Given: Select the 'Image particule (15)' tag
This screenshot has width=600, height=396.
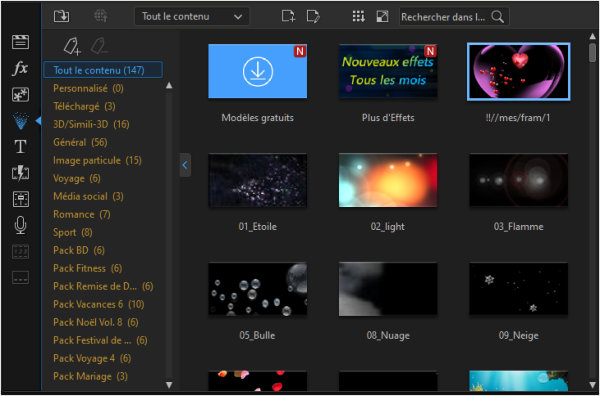Looking at the screenshot, I should point(97,160).
